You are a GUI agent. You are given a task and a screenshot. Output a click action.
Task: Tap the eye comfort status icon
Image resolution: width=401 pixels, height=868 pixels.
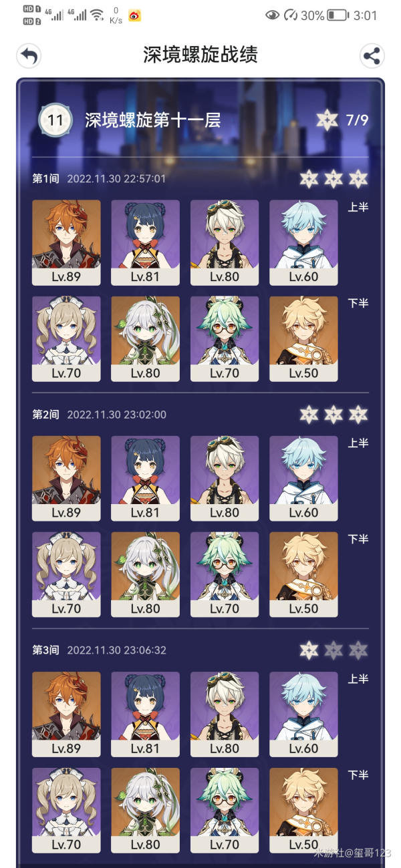(x=272, y=15)
